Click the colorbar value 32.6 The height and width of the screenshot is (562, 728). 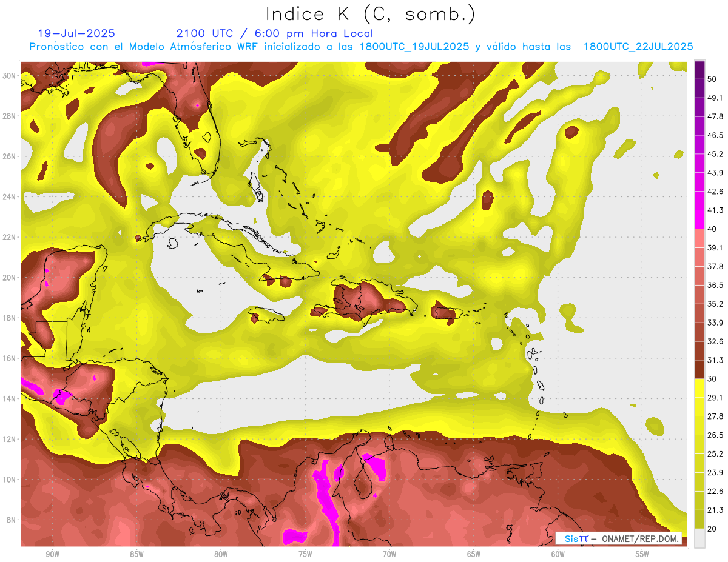point(715,341)
